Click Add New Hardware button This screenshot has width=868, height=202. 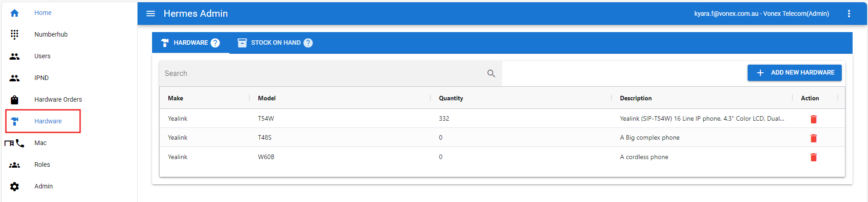tap(794, 73)
